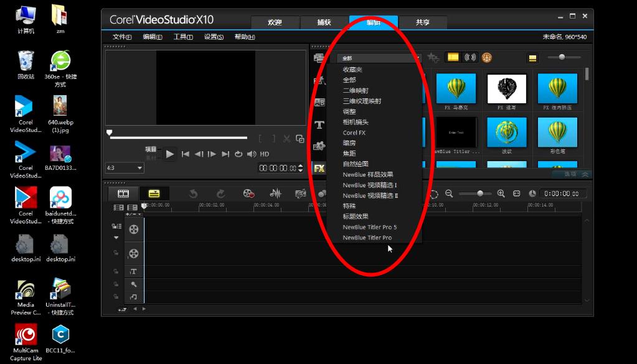This screenshot has width=637, height=364.
Task: Show video filters with filmstrip icon
Action: coord(453,57)
